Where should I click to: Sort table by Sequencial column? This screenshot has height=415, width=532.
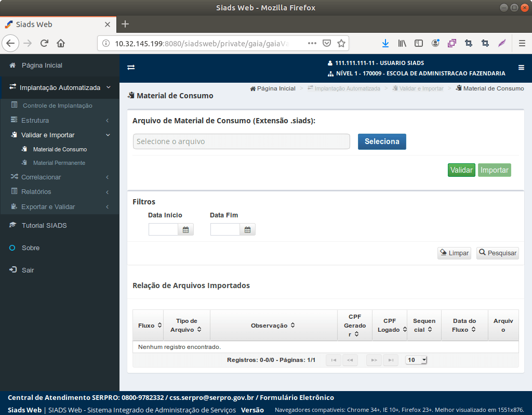tap(430, 329)
